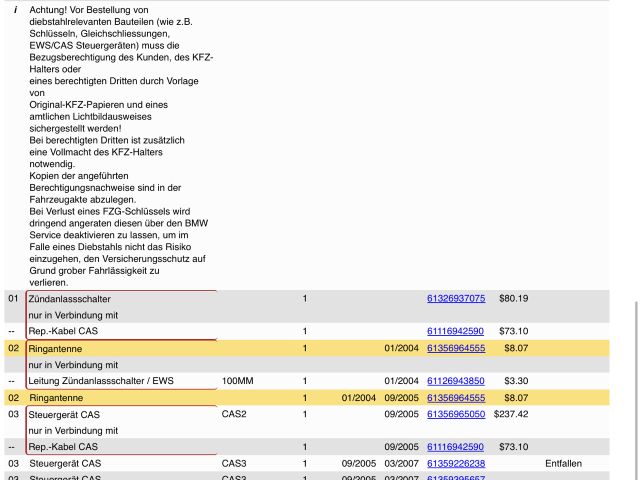Click the Entfallen status text
Image resolution: width=640 pixels, height=480 pixels.
coord(564,464)
